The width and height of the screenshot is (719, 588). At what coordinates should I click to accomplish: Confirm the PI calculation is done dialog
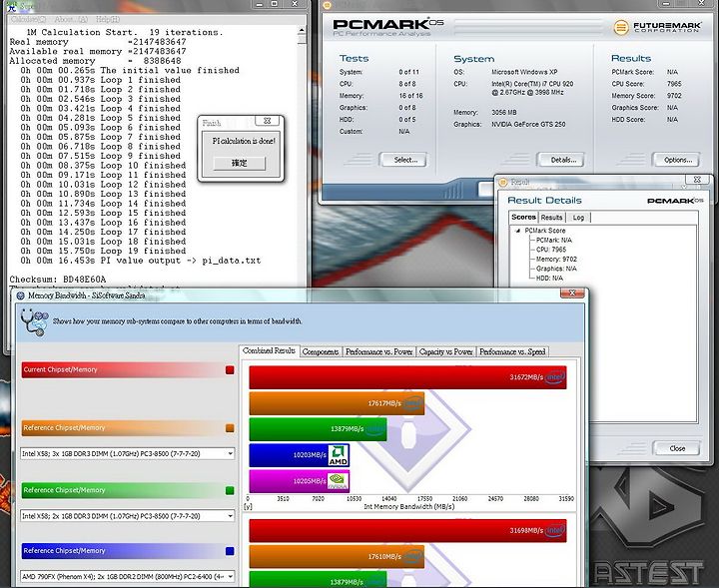click(x=240, y=163)
